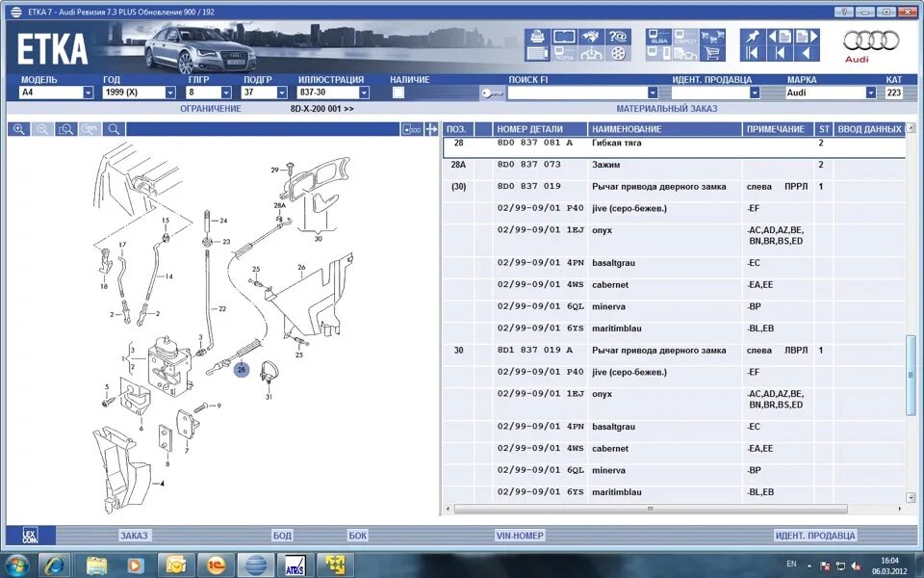Image resolution: width=924 pixels, height=578 pixels.
Task: Click the wheel rim icon
Action: point(618,54)
